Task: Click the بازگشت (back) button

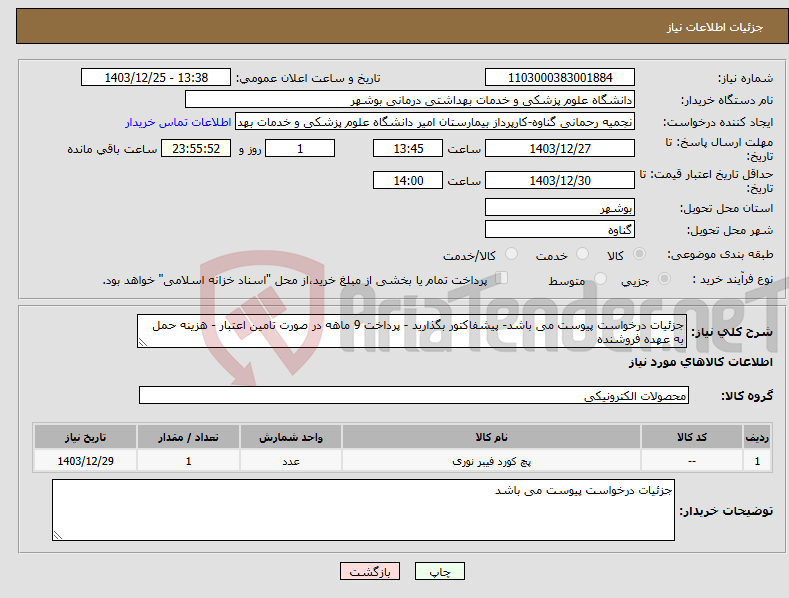Action: pyautogui.click(x=370, y=571)
